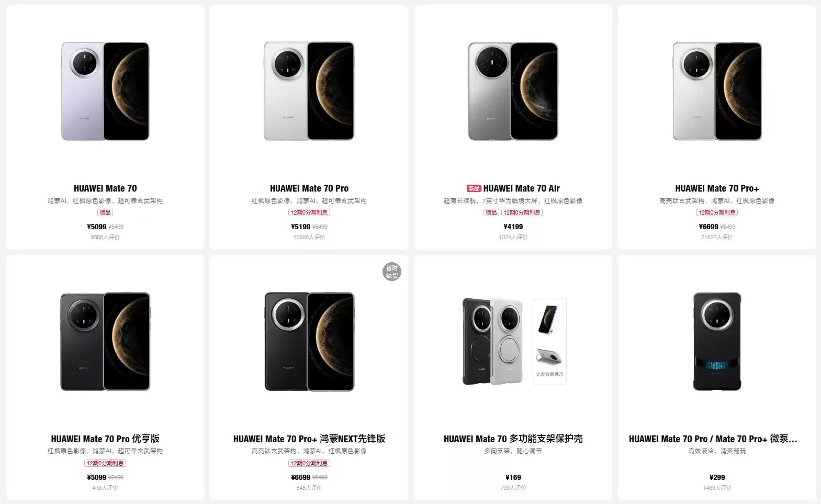Click the 暂时缺货 badge on 鸿蒙NEXT先锋版 card

click(x=391, y=273)
